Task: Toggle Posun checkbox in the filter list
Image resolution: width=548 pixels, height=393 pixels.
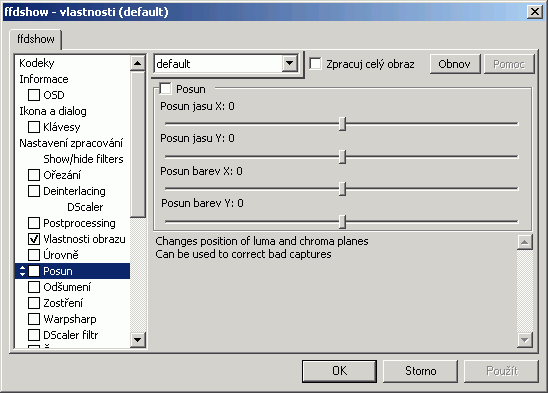Action: pos(34,271)
